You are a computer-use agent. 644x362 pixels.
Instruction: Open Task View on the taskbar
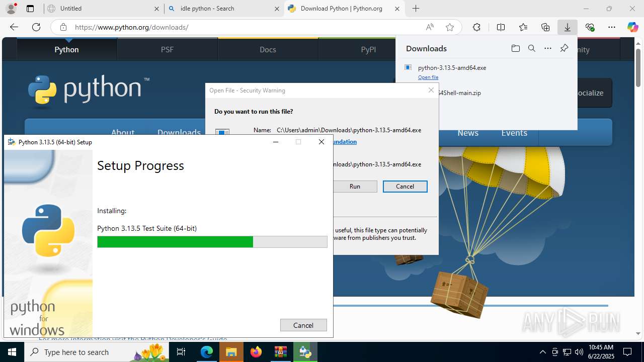coord(182,352)
